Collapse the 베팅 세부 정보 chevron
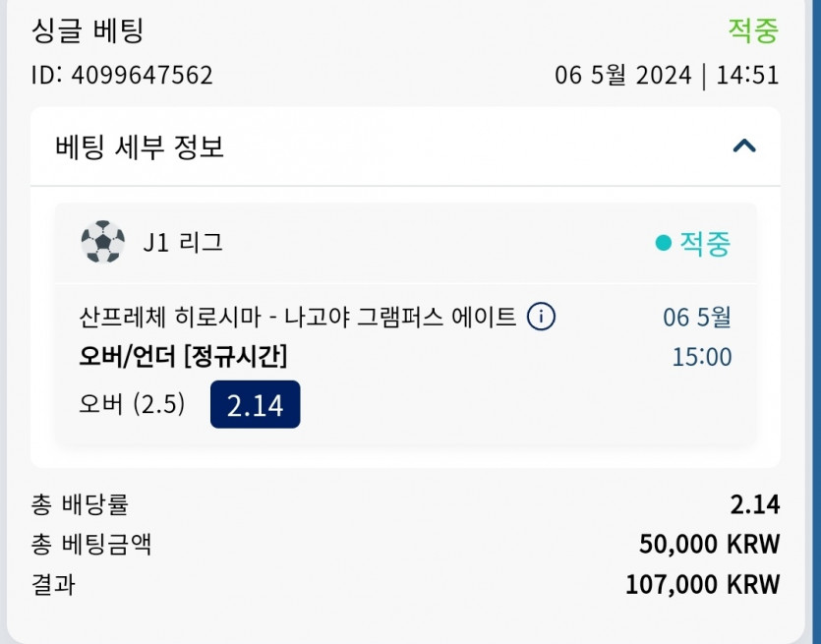The height and width of the screenshot is (644, 821). pos(744,146)
